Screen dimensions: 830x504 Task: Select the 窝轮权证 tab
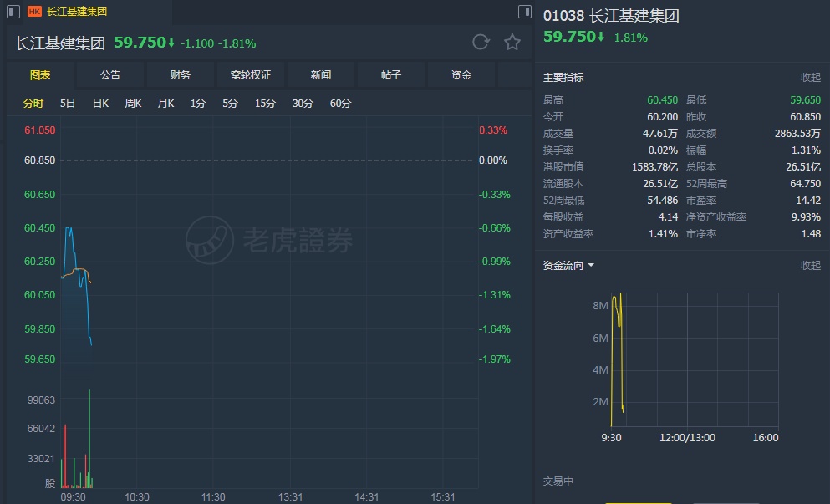point(251,75)
